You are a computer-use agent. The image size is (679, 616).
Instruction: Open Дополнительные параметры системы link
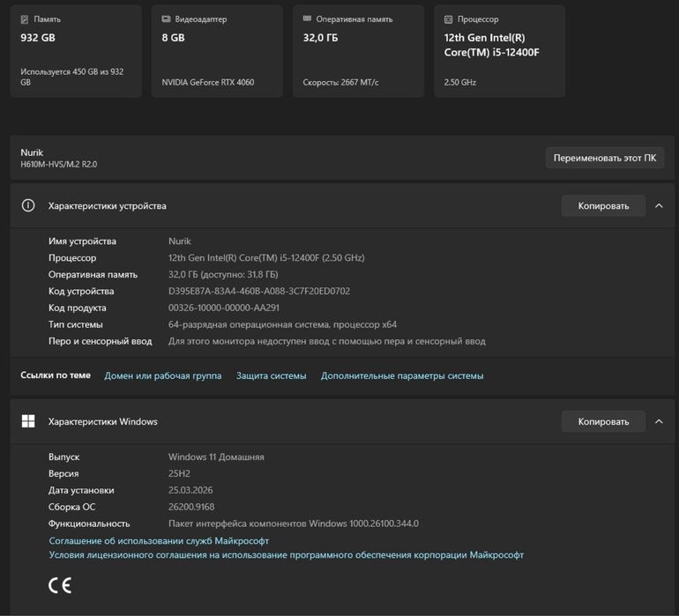(x=402, y=375)
